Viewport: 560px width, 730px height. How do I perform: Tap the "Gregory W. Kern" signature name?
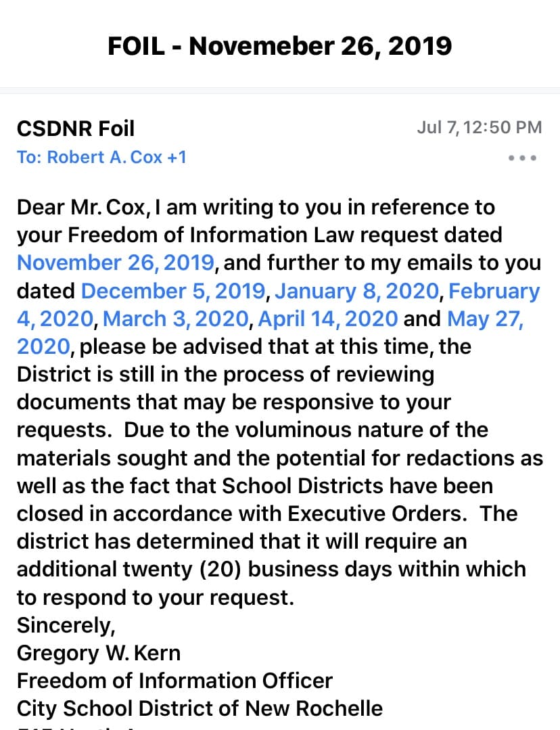coord(99,653)
